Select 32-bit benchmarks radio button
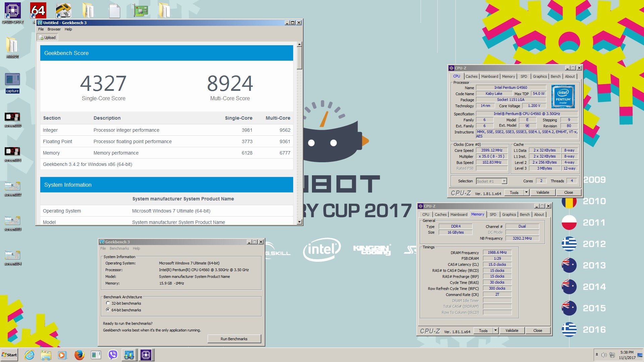644x362 pixels. (108, 303)
